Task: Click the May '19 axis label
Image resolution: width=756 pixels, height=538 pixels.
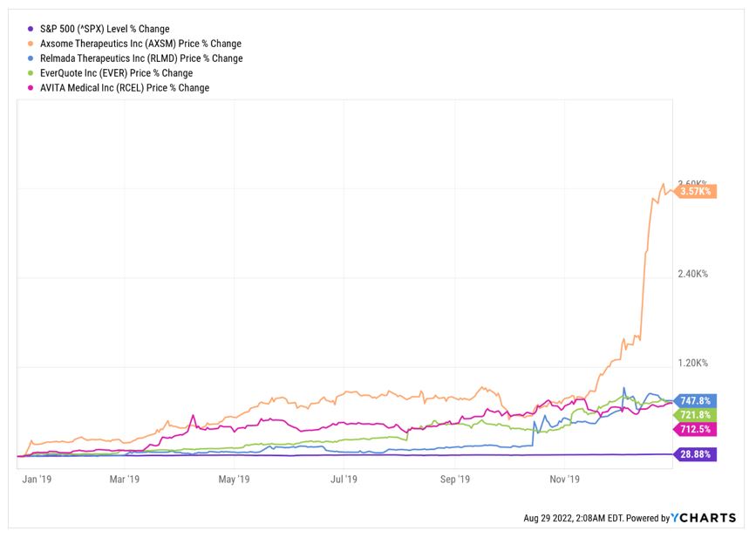Action: click(234, 479)
